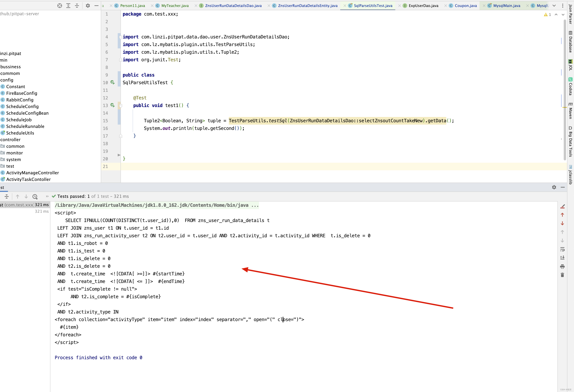Open editor tabs more options menu
Screen dimensions: 574x392
pos(563,6)
